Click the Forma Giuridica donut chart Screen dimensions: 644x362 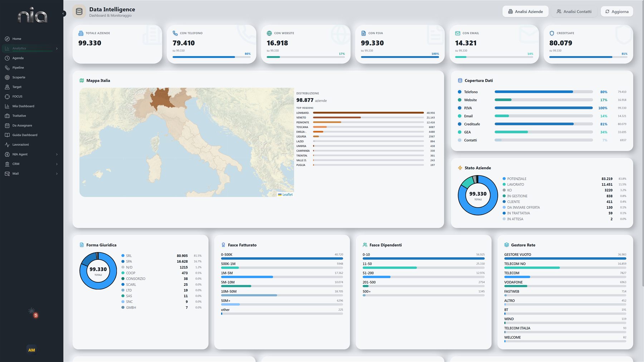pyautogui.click(x=98, y=271)
